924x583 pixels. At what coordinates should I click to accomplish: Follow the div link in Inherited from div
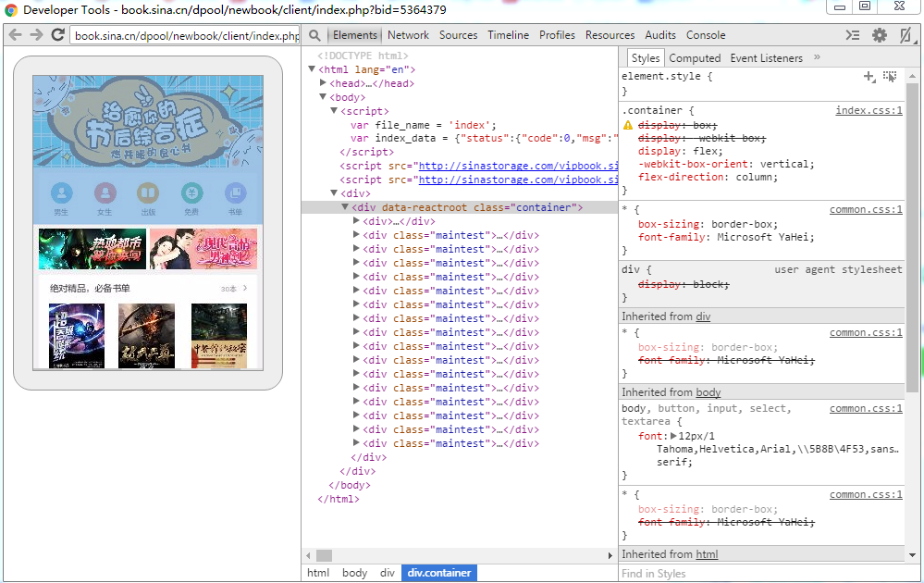pyautogui.click(x=703, y=316)
